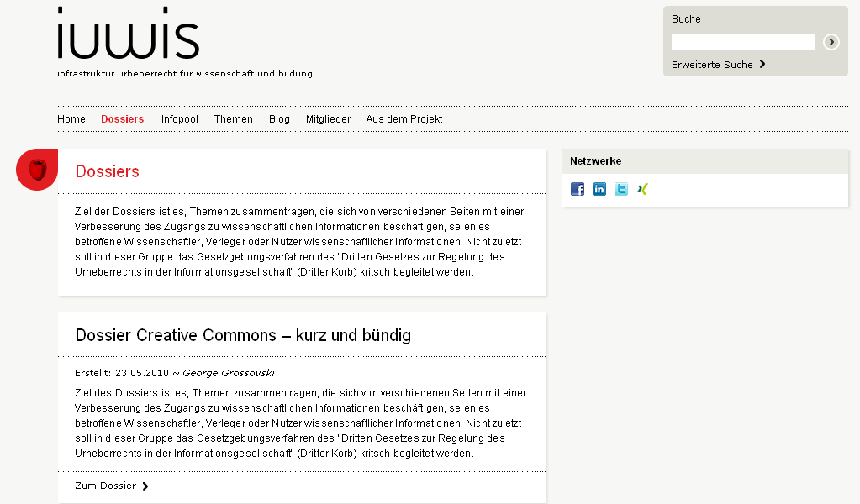Viewport: 860px width, 504px height.
Task: Open Dossier Creative Commons – kurz und bündig
Action: pyautogui.click(x=243, y=334)
